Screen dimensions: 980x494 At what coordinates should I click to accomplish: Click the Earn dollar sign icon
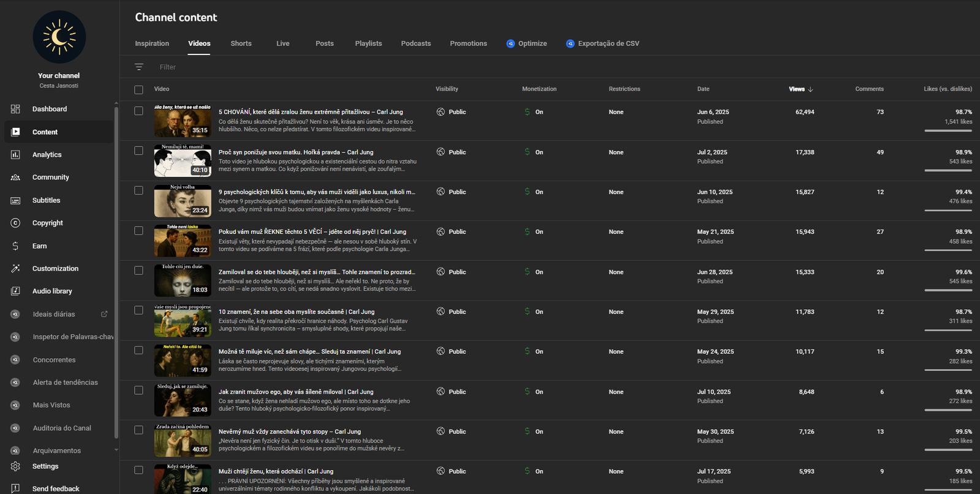pos(15,246)
